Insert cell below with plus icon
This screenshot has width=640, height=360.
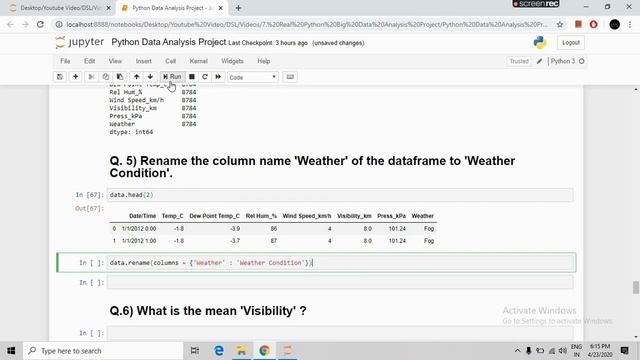pyautogui.click(x=76, y=77)
